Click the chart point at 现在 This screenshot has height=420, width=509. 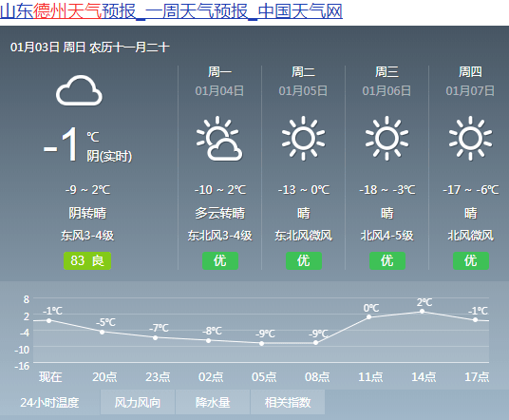click(x=49, y=320)
